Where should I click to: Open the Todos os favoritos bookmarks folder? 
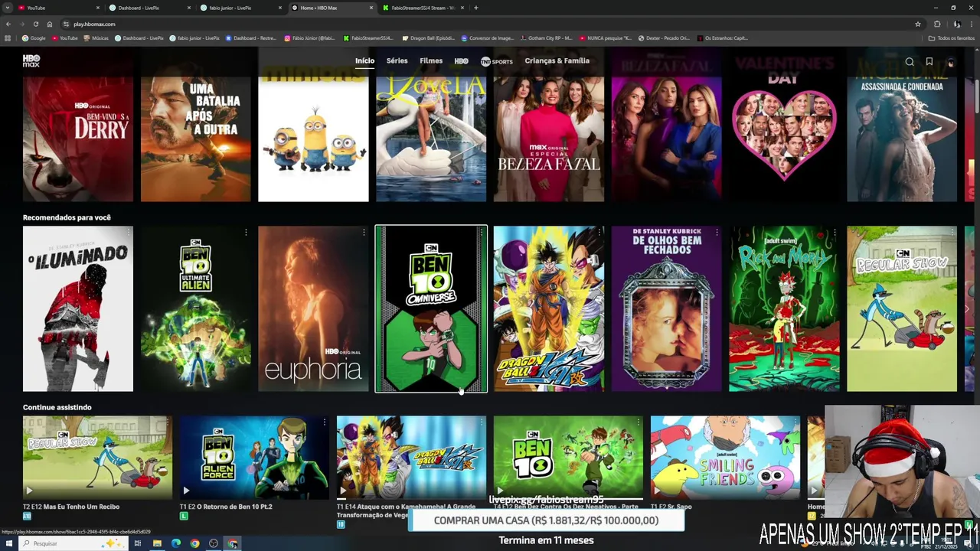[x=952, y=37]
